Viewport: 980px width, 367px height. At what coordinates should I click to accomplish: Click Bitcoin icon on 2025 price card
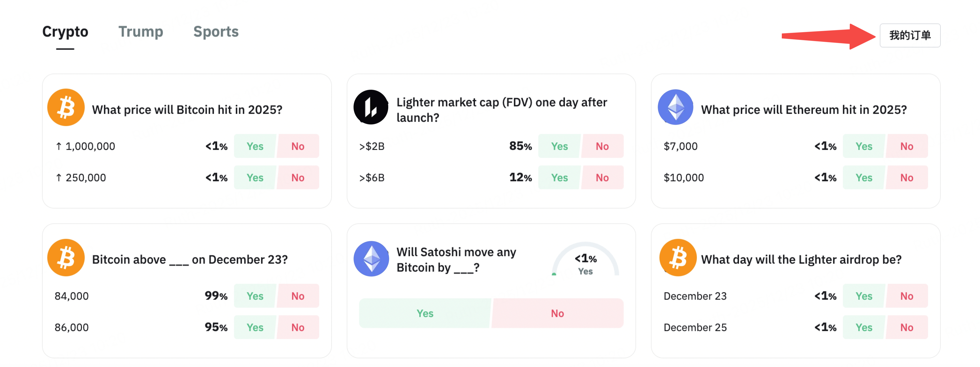(x=66, y=108)
